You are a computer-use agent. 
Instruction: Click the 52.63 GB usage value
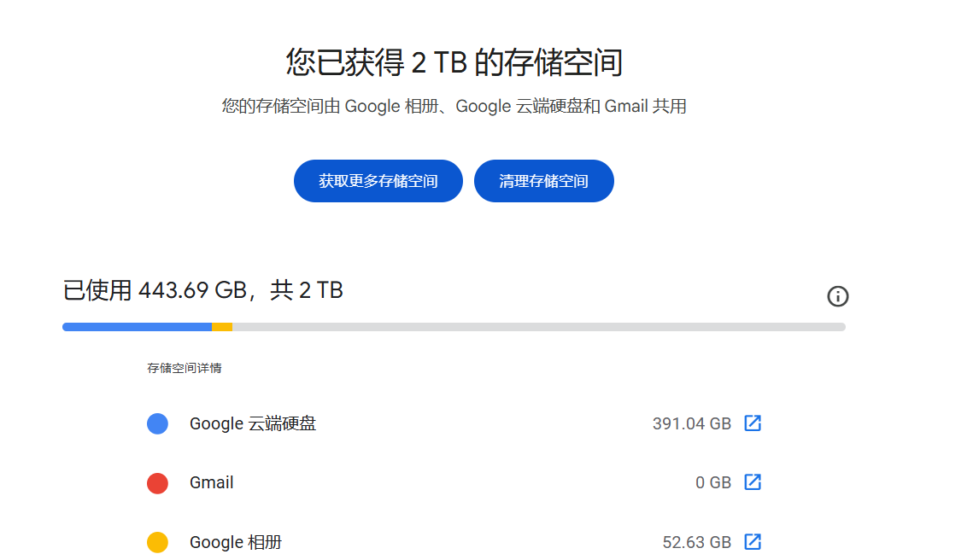click(x=697, y=542)
